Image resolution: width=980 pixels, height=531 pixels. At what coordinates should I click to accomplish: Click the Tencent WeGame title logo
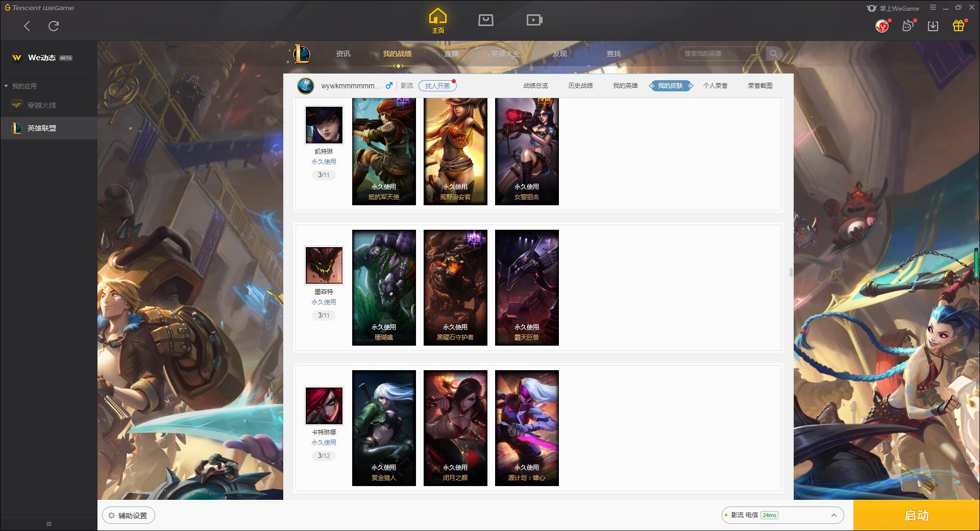click(x=39, y=8)
